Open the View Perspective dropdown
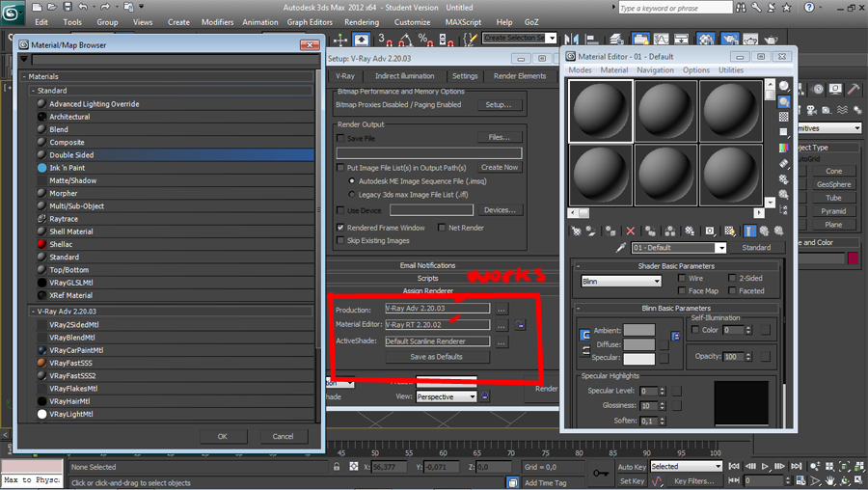868x490 pixels. (447, 396)
